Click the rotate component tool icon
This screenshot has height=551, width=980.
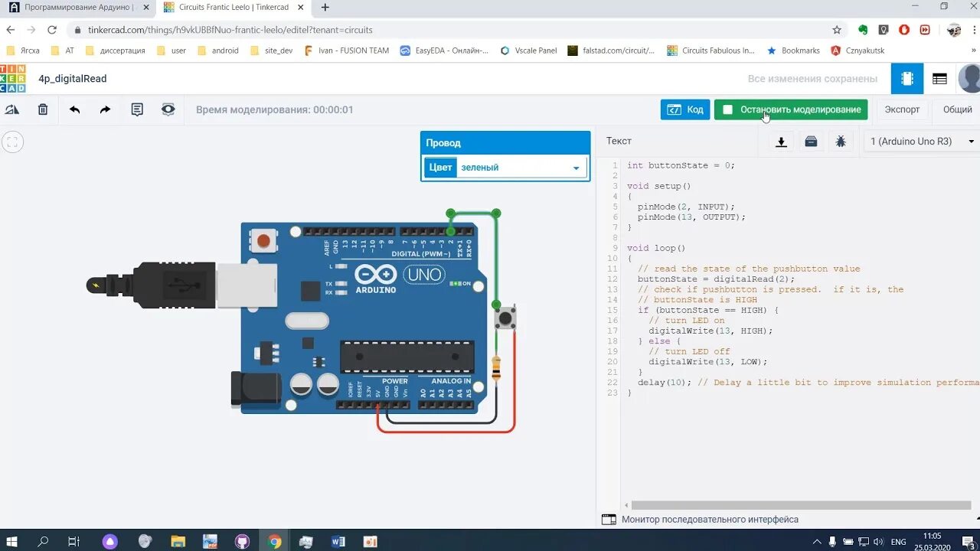[x=12, y=109]
